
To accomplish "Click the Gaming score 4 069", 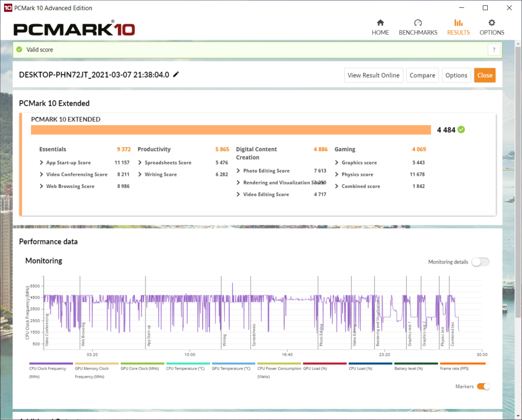I will coord(419,149).
